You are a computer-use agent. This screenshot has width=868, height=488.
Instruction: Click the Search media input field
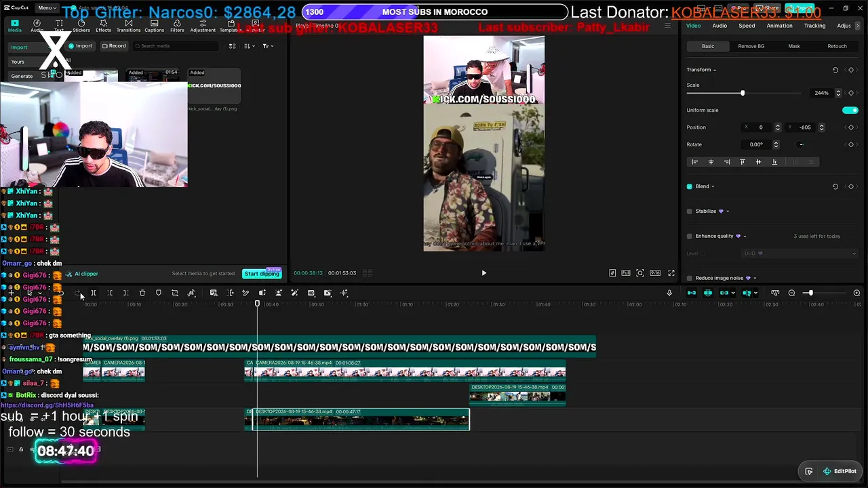(176, 46)
